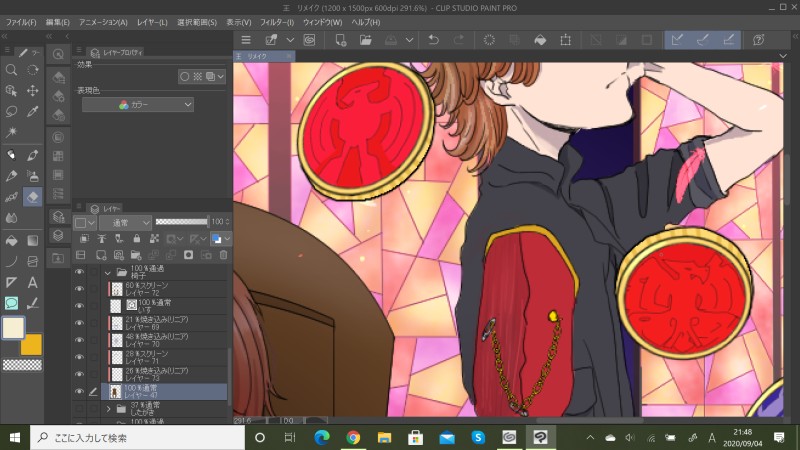The width and height of the screenshot is (800, 450).
Task: Open the layer color dropdown in layer panel
Action: 220,238
